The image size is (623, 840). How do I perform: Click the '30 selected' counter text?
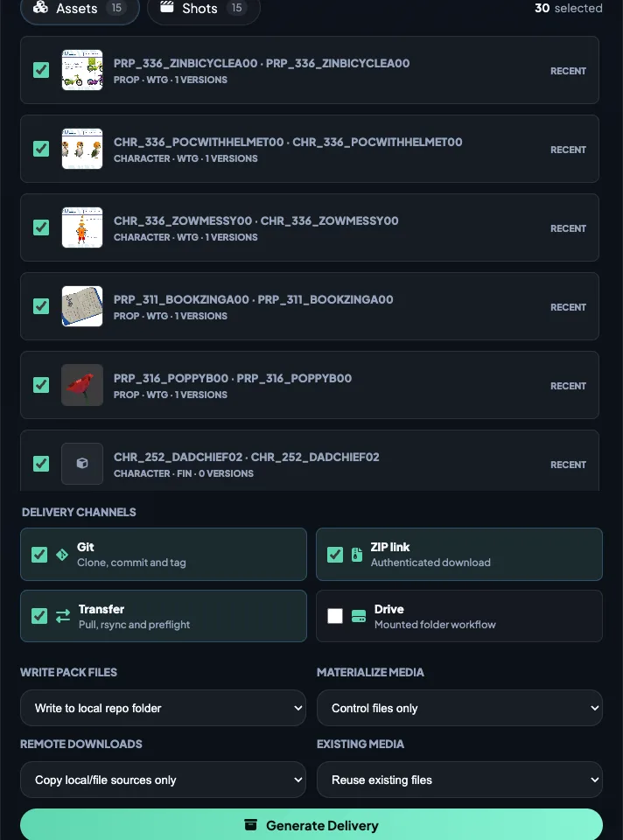[569, 8]
